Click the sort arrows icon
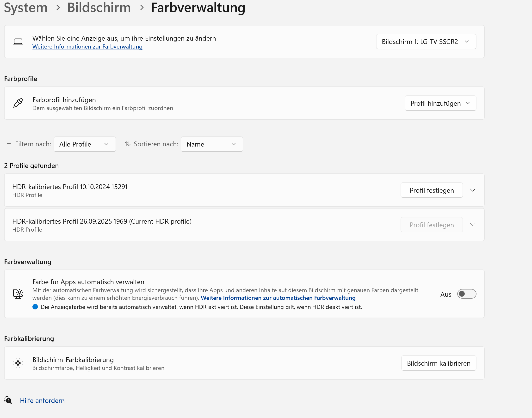 tap(128, 144)
